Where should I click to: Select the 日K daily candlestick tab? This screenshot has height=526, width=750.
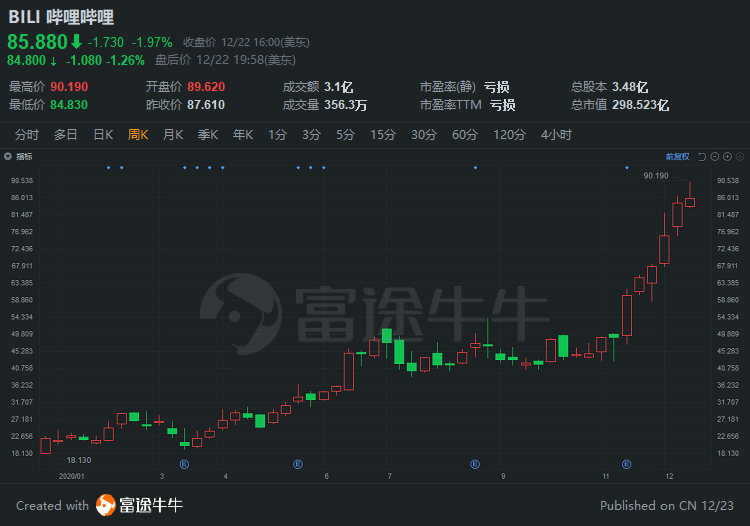point(103,135)
